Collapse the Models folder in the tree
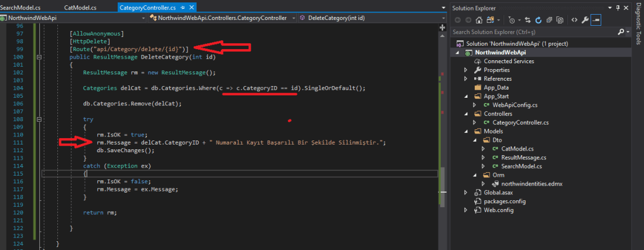This screenshot has height=250, width=644. coord(465,131)
